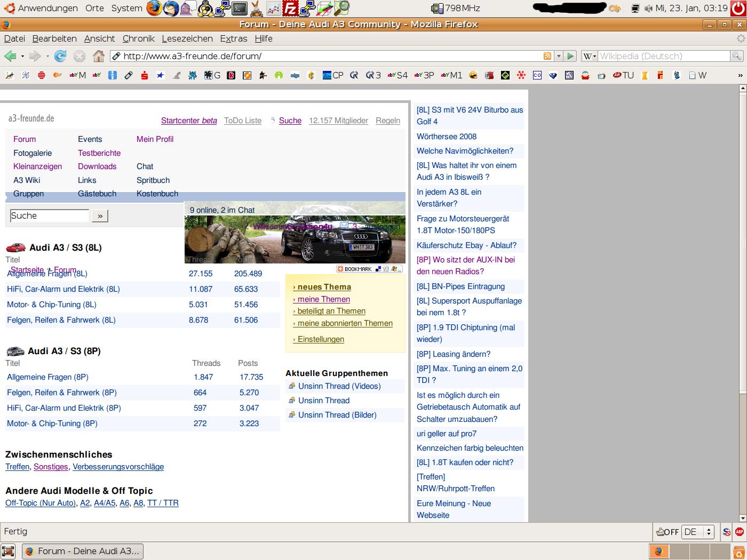This screenshot has height=560, width=747.
Task: Click the 798MHz CPU frequency applet
Action: [456, 8]
